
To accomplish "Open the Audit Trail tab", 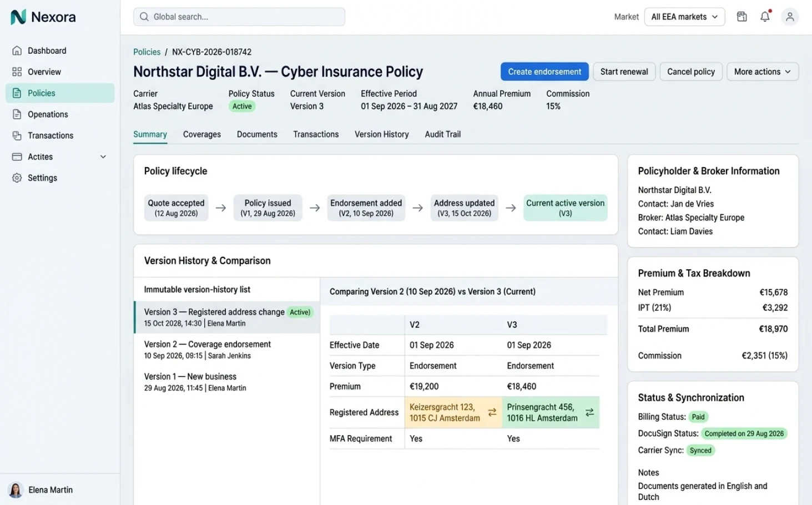I will click(x=443, y=134).
